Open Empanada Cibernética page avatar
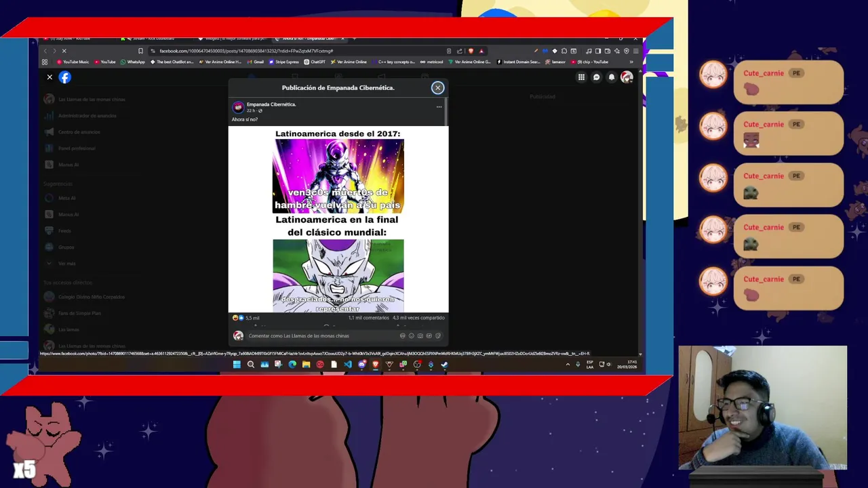 238,107
